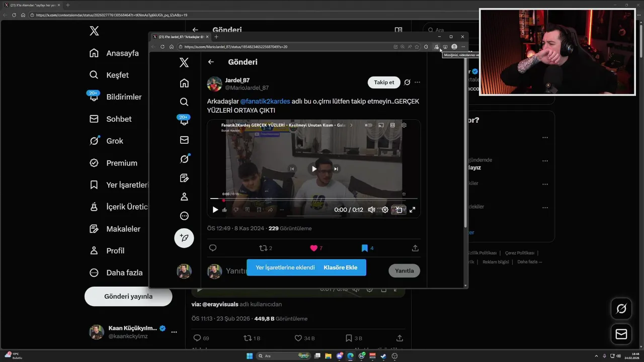
Task: Click the Grok icon next to Takip et
Action: point(408,82)
